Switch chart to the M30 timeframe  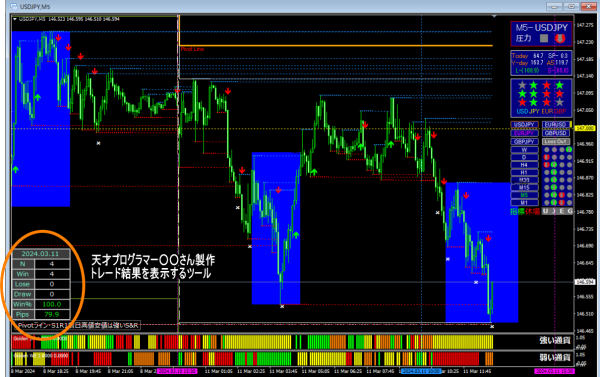525,180
